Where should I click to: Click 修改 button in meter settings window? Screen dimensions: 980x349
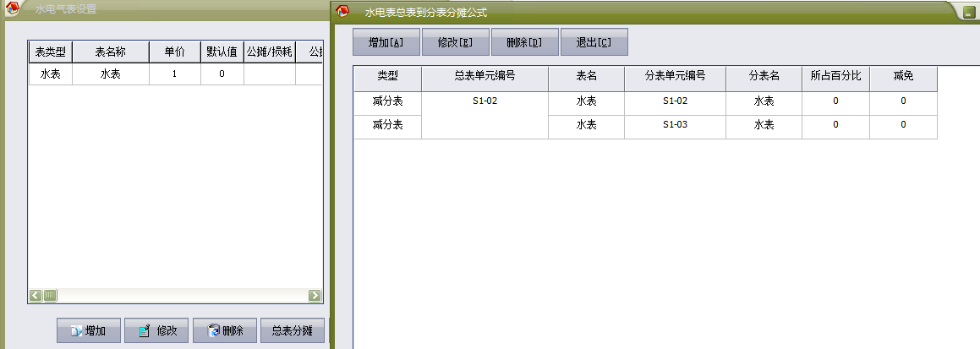point(156,331)
